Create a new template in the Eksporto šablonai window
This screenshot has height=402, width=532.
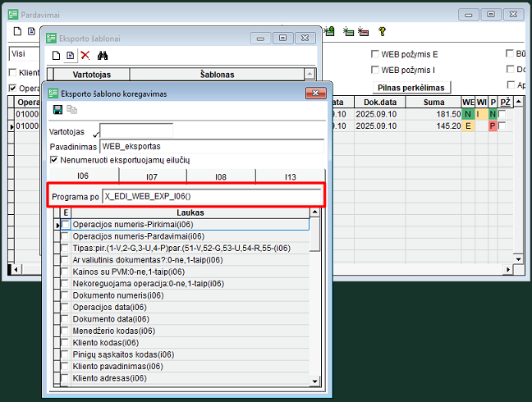click(x=56, y=55)
